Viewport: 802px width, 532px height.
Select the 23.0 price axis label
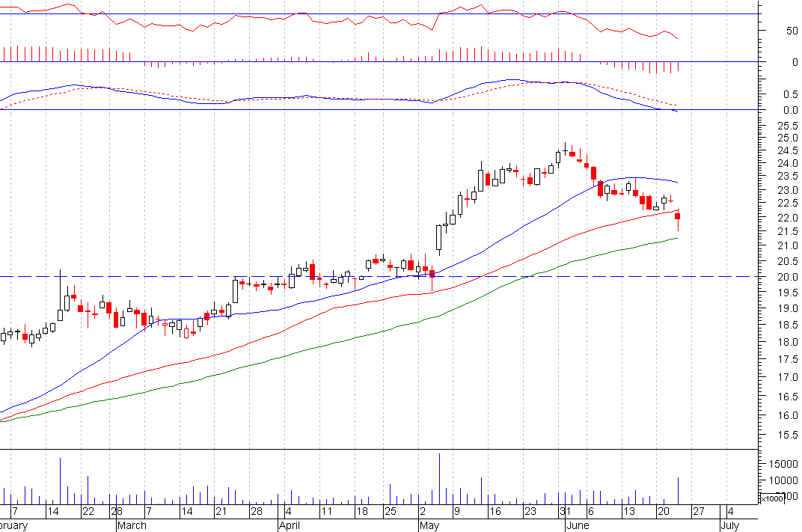coord(787,190)
